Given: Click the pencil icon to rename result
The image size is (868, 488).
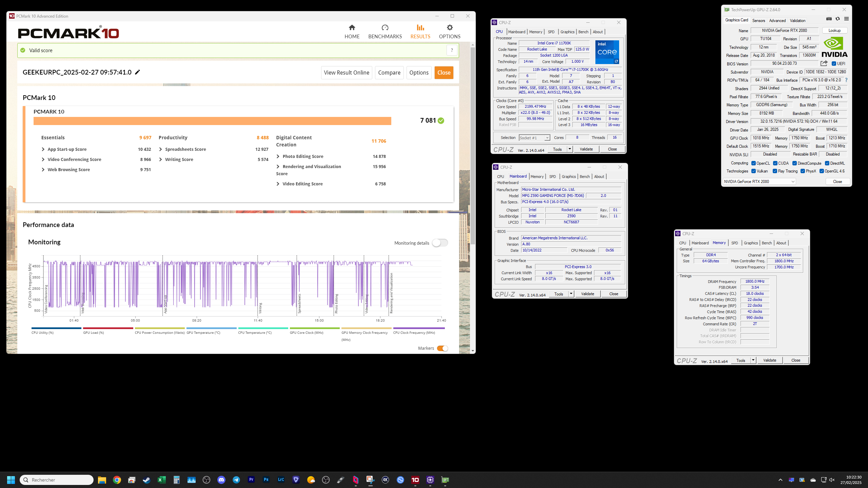Looking at the screenshot, I should (137, 72).
